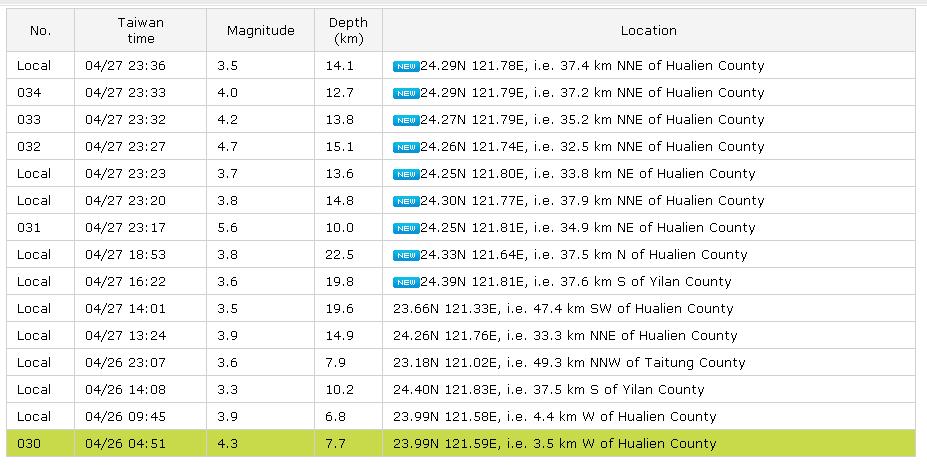The height and width of the screenshot is (465, 927).
Task: Click the NEW badge on the 23:36 earthquake
Action: tap(405, 66)
